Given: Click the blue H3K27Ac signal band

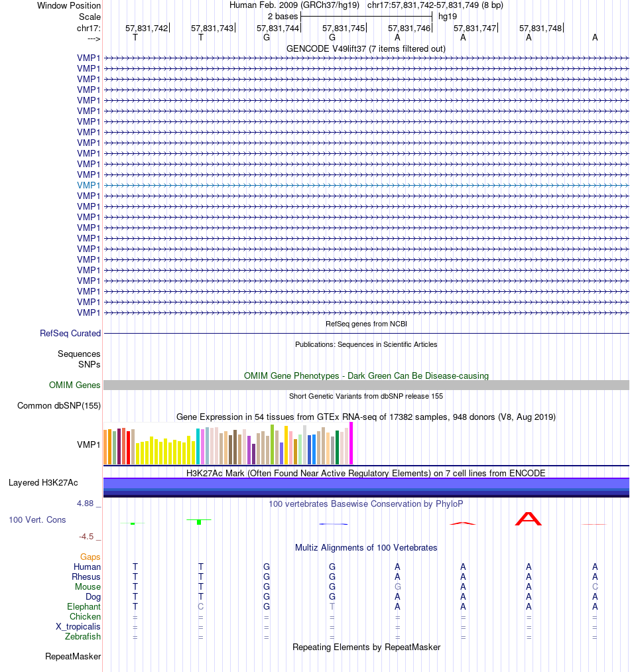Looking at the screenshot, I should tap(366, 488).
